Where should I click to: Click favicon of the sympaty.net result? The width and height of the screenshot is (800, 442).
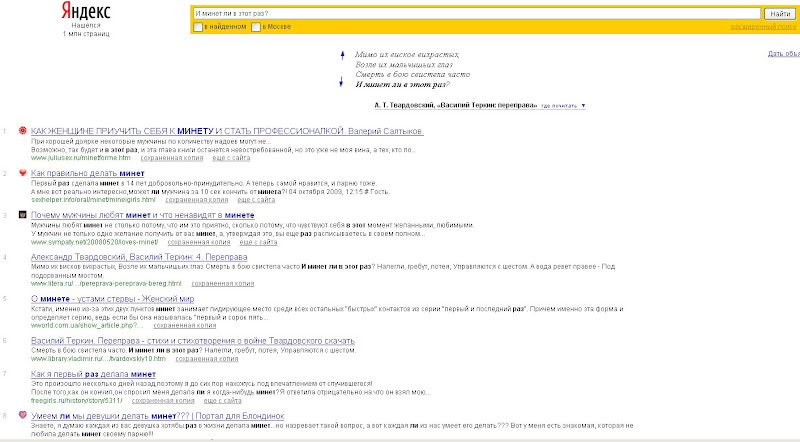click(22, 215)
